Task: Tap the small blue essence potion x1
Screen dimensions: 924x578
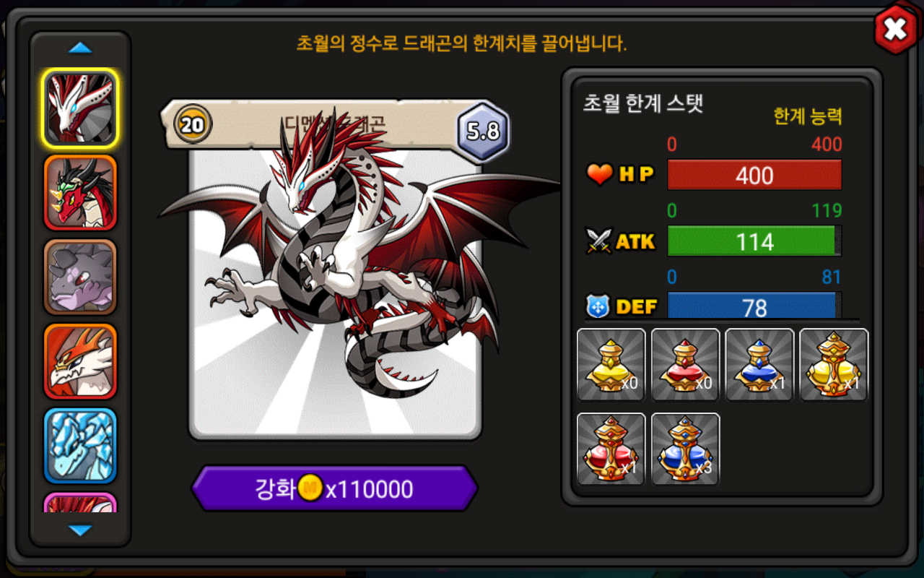Action: click(x=759, y=365)
